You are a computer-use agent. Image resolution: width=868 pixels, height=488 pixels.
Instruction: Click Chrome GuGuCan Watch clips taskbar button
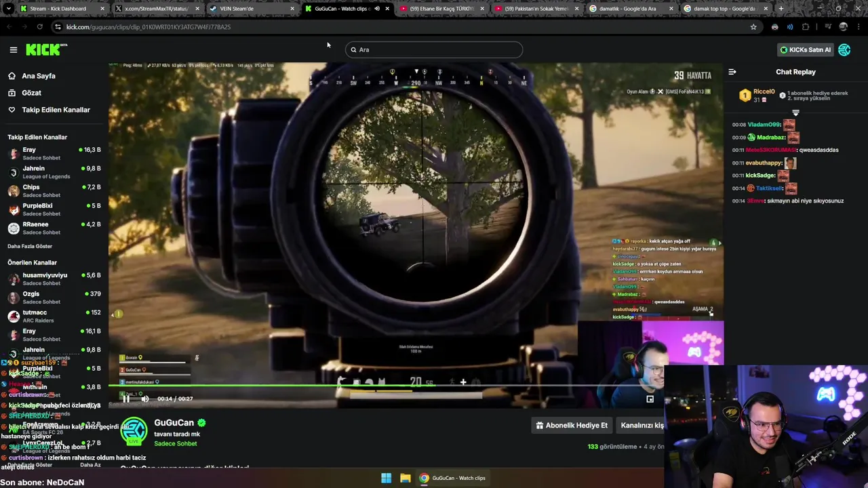tap(452, 478)
